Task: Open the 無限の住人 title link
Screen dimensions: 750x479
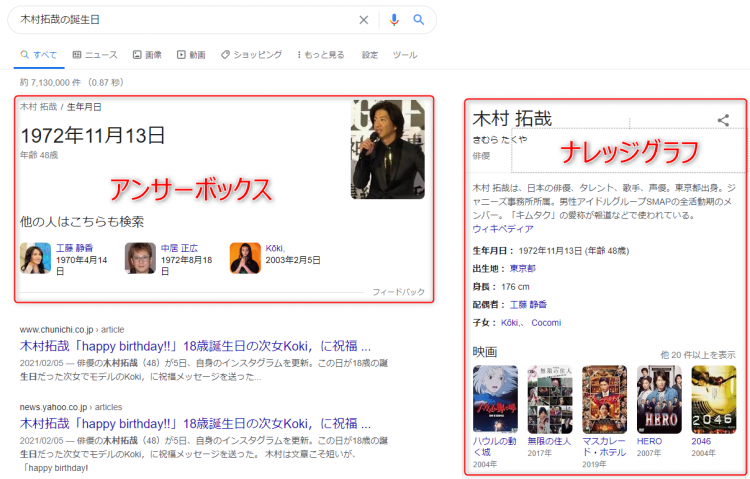Action: point(549,441)
